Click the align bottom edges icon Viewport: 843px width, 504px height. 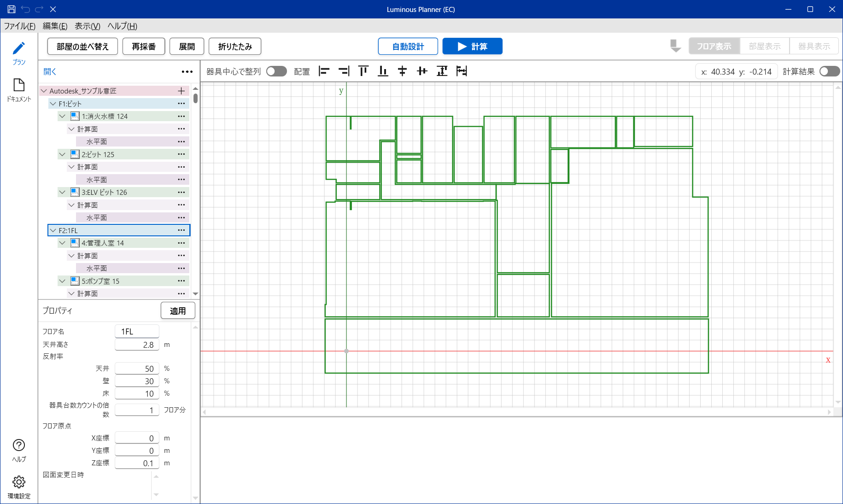[383, 71]
